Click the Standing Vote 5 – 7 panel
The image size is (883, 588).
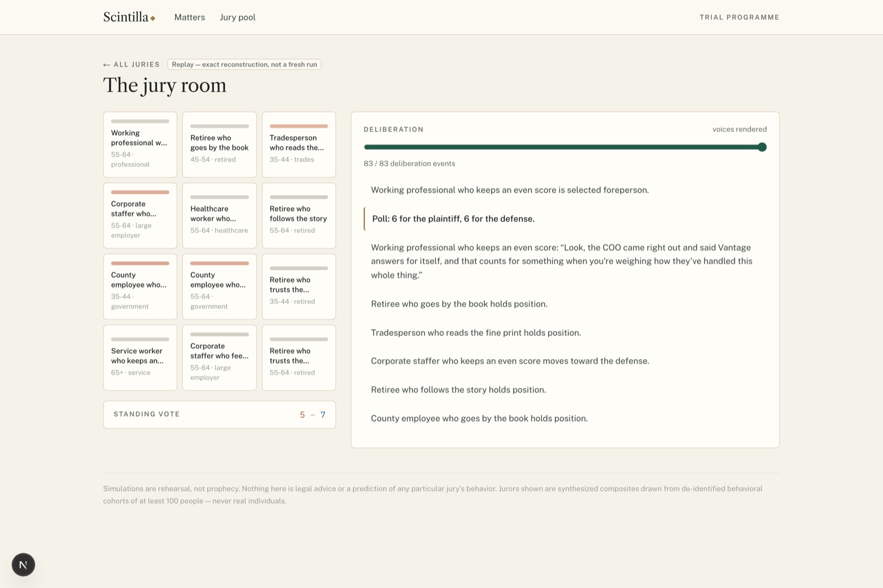(220, 414)
